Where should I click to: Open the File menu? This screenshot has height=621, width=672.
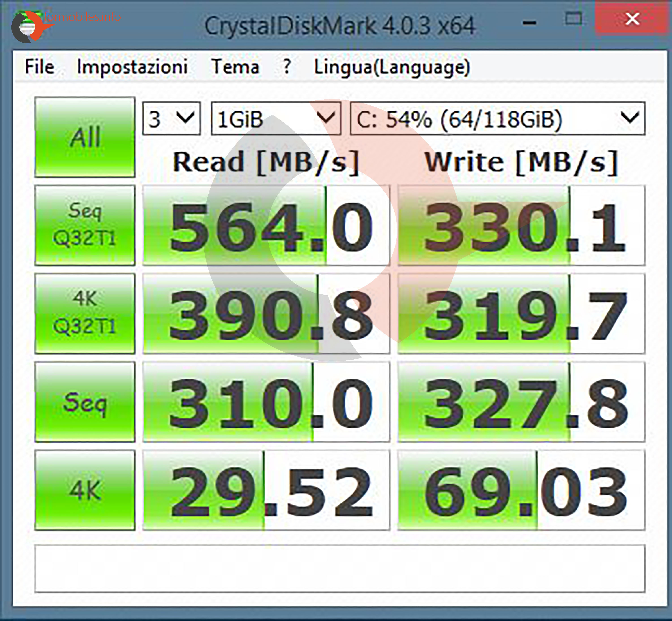[40, 66]
